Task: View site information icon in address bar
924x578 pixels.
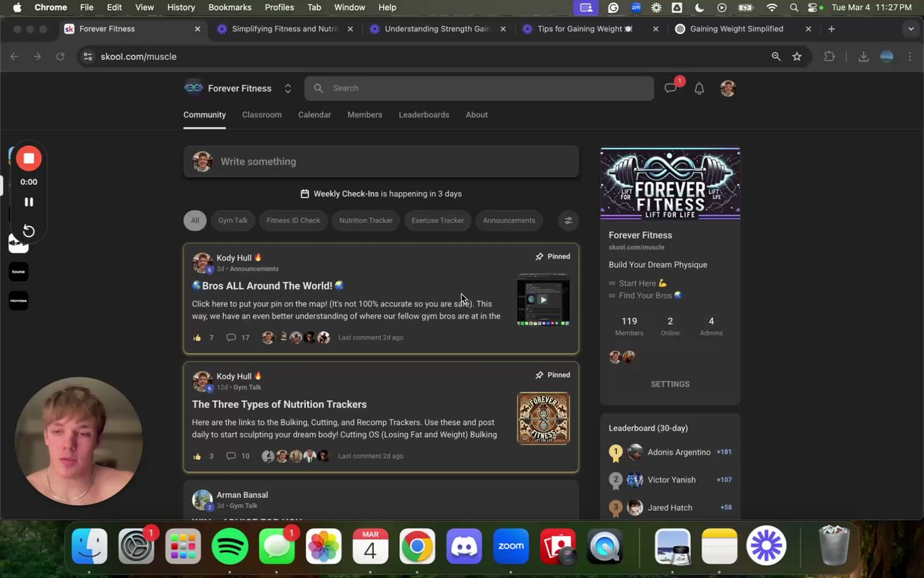Action: tap(87, 56)
